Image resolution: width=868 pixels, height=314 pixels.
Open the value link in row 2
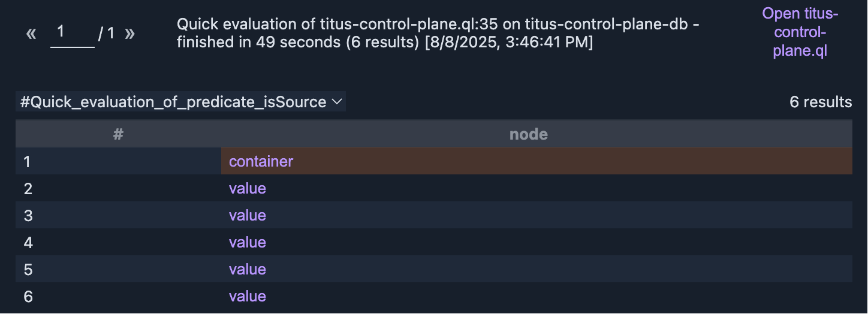coord(247,188)
